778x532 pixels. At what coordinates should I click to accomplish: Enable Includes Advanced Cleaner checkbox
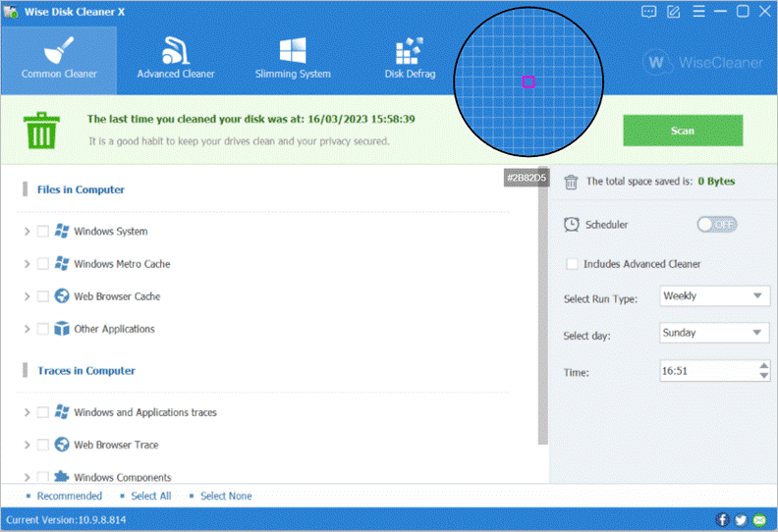(x=572, y=264)
